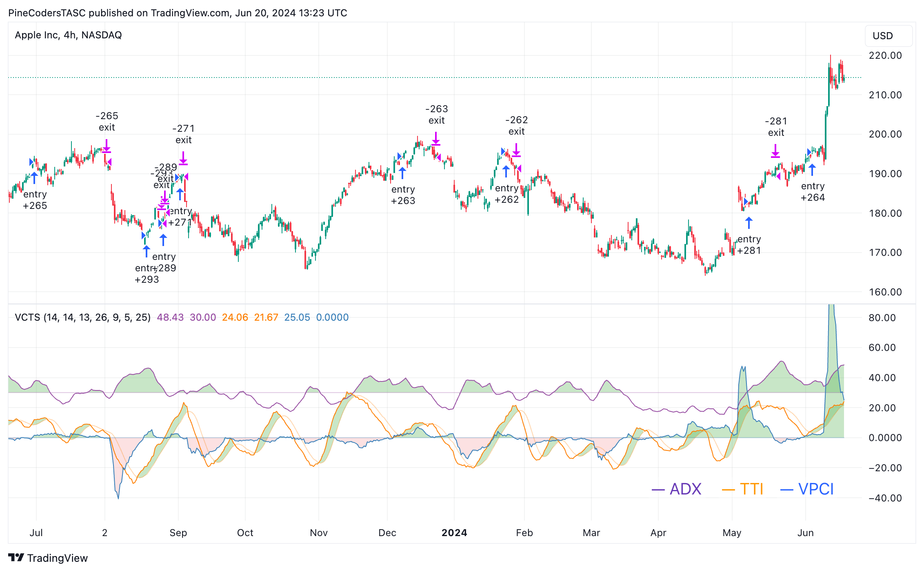Screen dimensions: 924x572
Task: Click the -262 exit trade label
Action: tap(517, 126)
